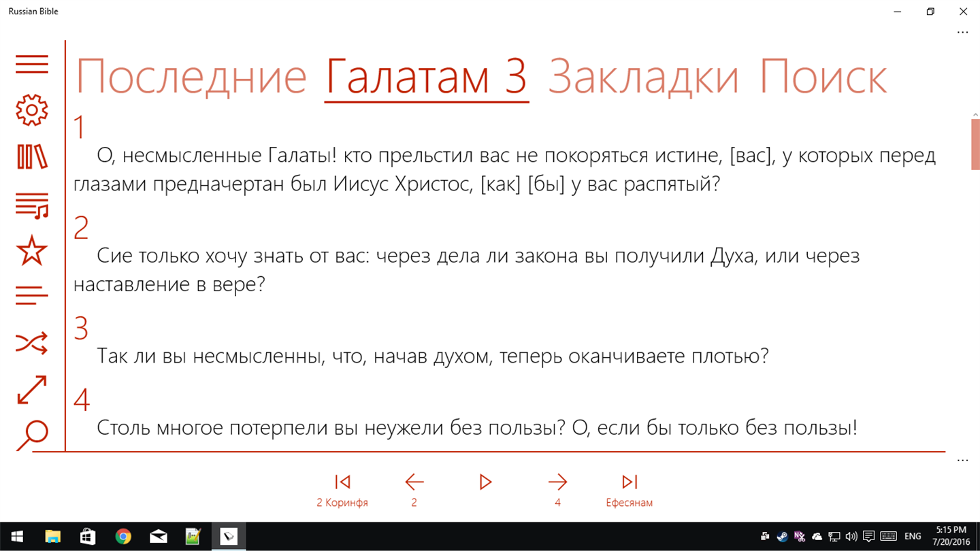Click verse text starting 'О, несмысленные Галаты!'
The height and width of the screenshot is (551, 980).
pos(505,170)
